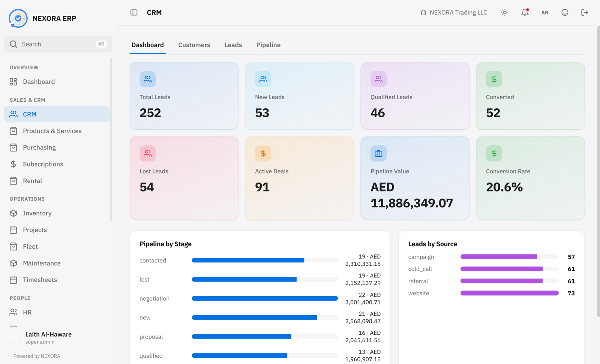
Task: Click the Active Deals dollar icon
Action: click(x=263, y=153)
